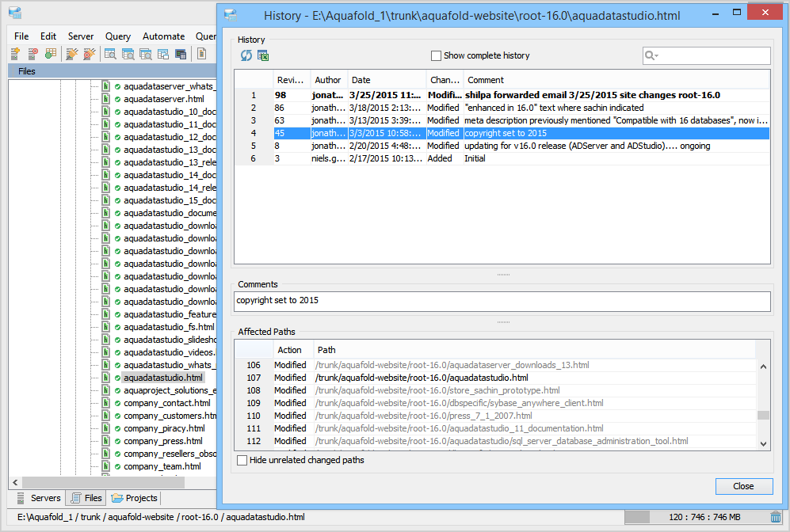Screen dimensions: 790x532
Task: Export history to Excel icon
Action: coord(263,55)
